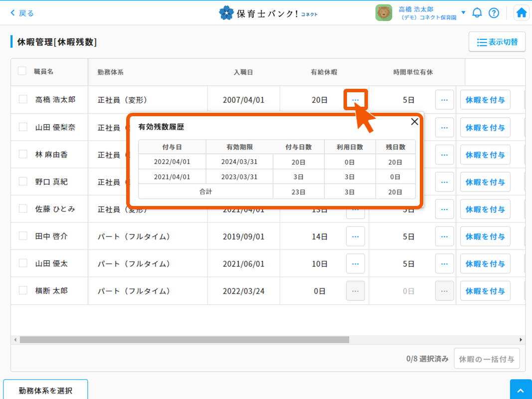Click the lion user avatar
The height and width of the screenshot is (399, 532).
coord(383,13)
